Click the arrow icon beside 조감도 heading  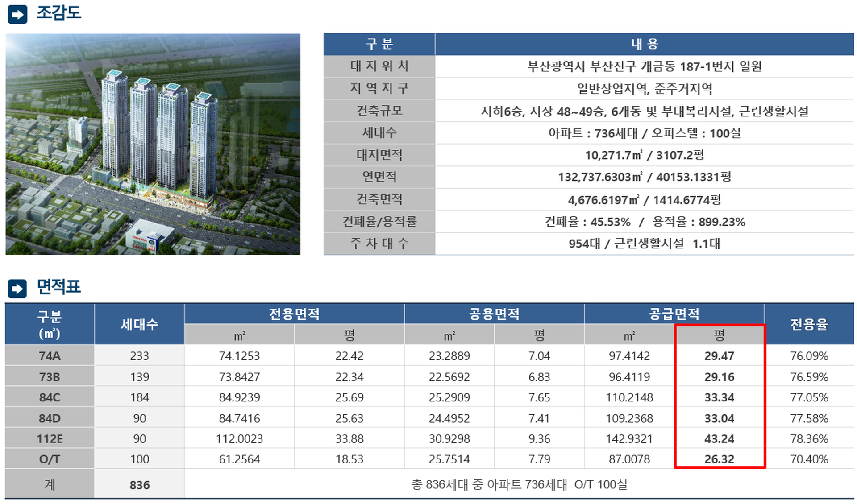(17, 14)
